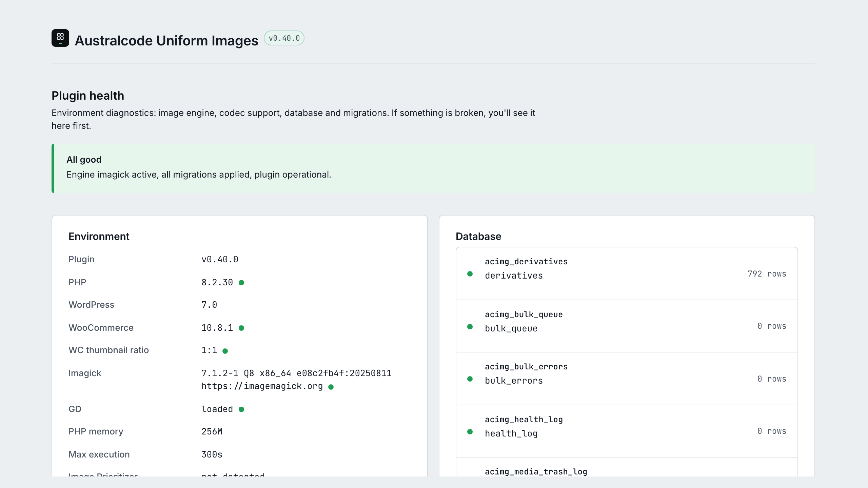Click the Max execution label
The height and width of the screenshot is (488, 868).
99,454
